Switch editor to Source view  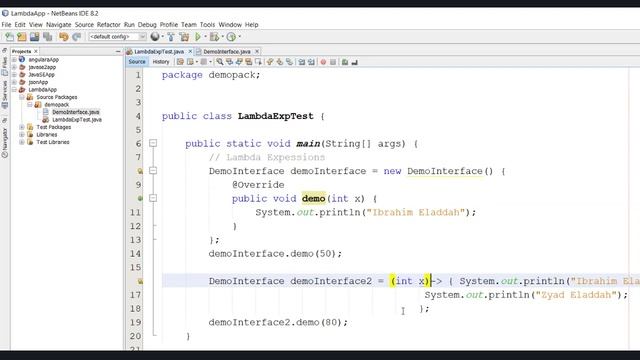pos(137,62)
